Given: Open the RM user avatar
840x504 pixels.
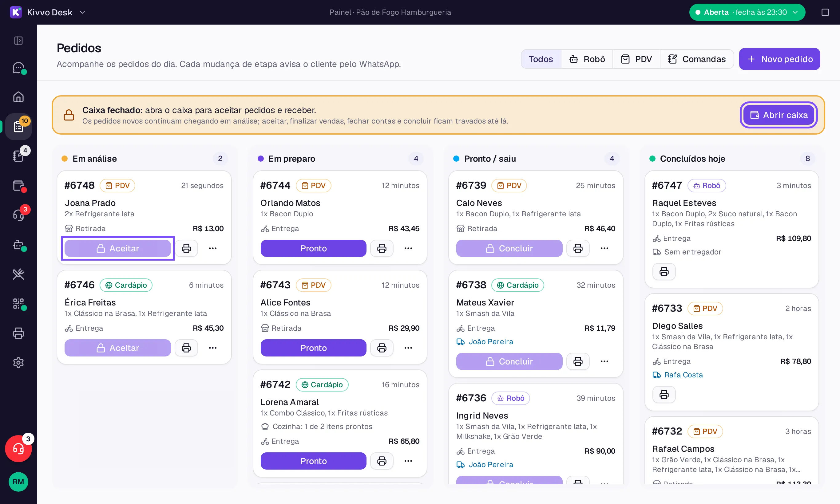Looking at the screenshot, I should 18,482.
